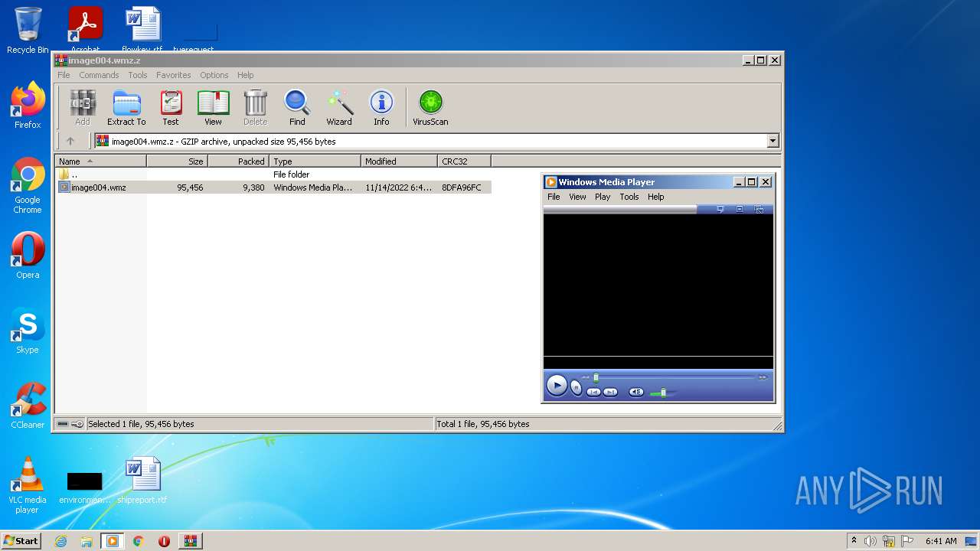
Task: Open VLC media player desktop shortcut
Action: (x=28, y=485)
